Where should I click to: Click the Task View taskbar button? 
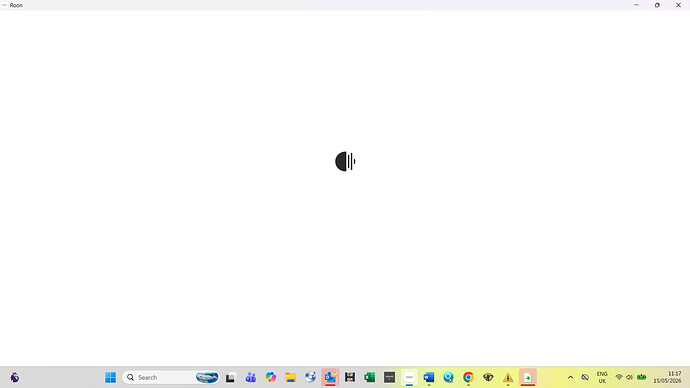tap(231, 377)
